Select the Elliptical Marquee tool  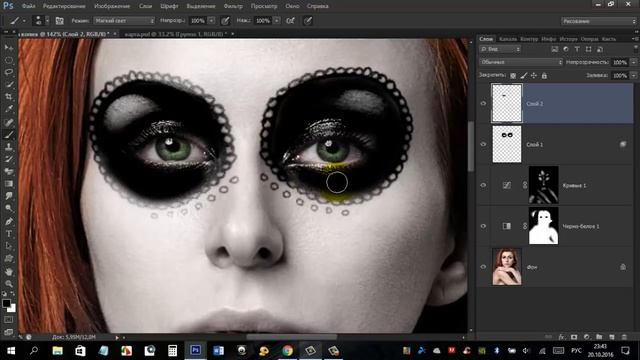[9, 60]
